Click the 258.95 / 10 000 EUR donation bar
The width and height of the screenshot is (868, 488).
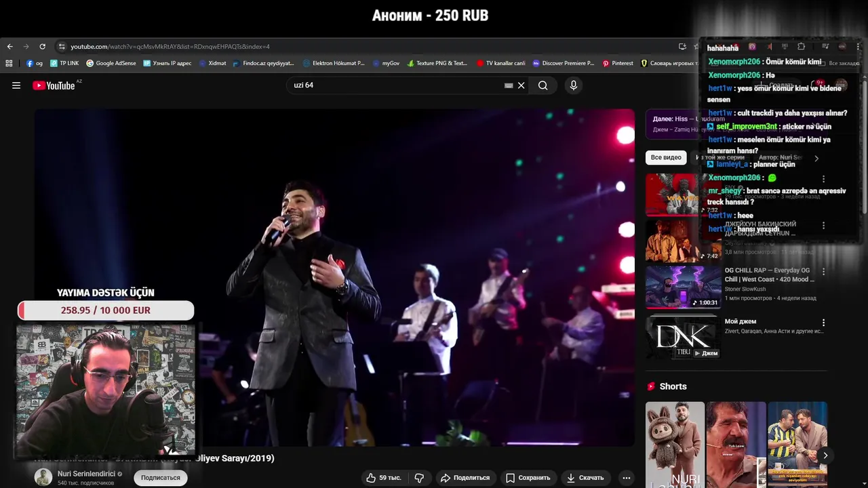point(106,310)
